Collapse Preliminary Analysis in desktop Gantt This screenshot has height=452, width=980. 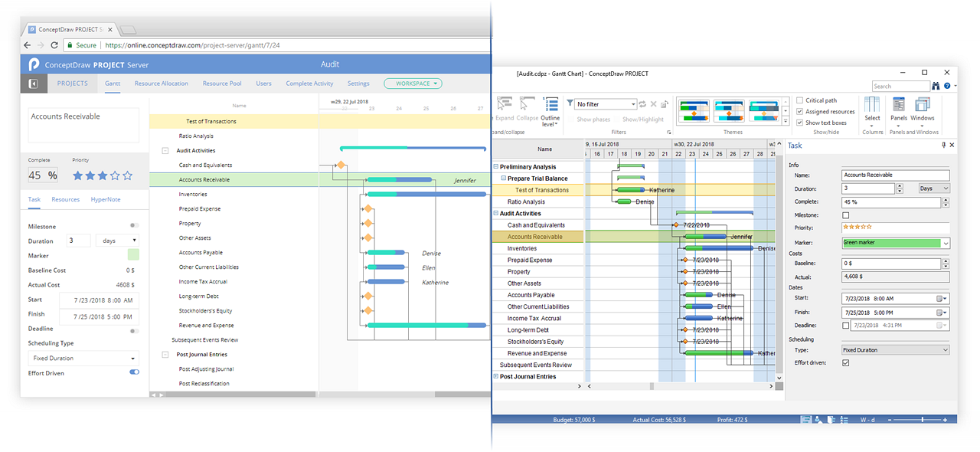(x=495, y=167)
